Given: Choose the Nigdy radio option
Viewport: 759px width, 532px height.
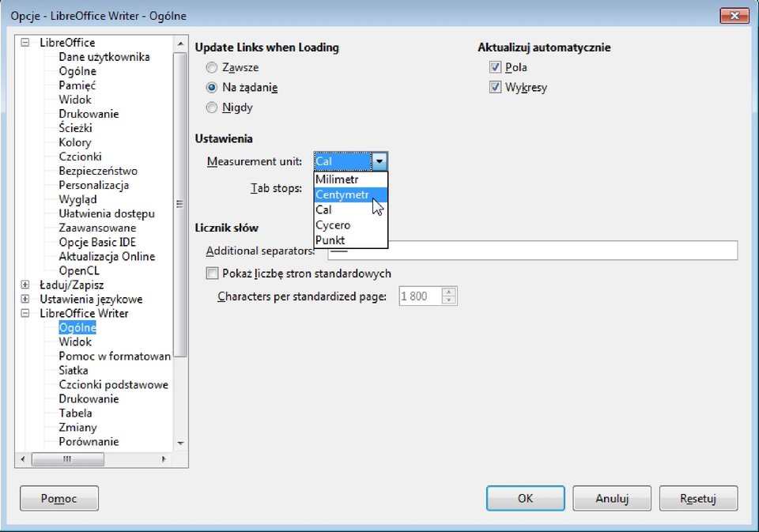Looking at the screenshot, I should pyautogui.click(x=212, y=108).
